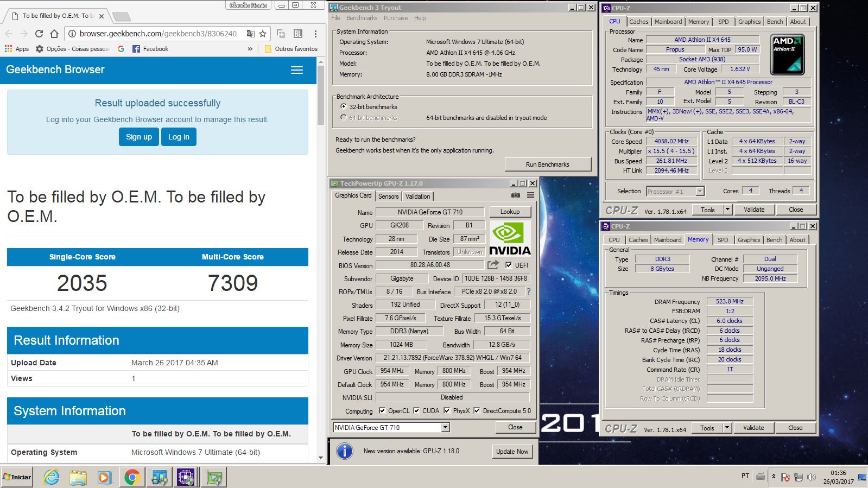Click GPU-Z info icon in update bar

[345, 451]
